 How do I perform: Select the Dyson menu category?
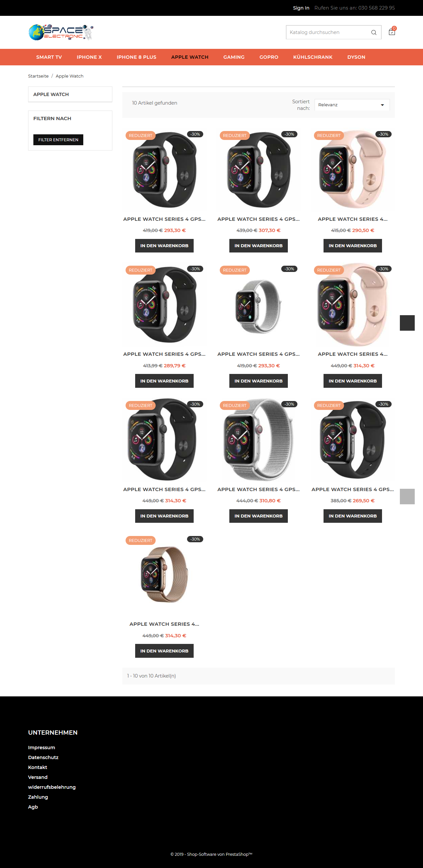pyautogui.click(x=356, y=57)
